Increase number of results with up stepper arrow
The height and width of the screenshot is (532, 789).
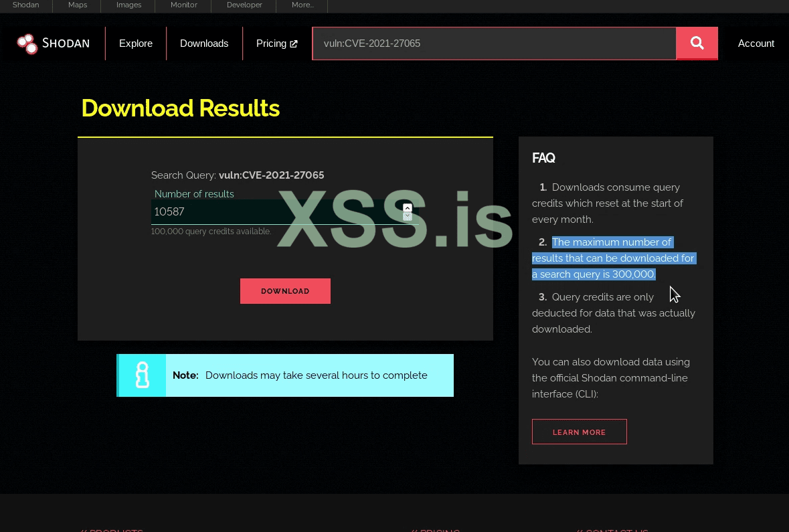pos(408,208)
